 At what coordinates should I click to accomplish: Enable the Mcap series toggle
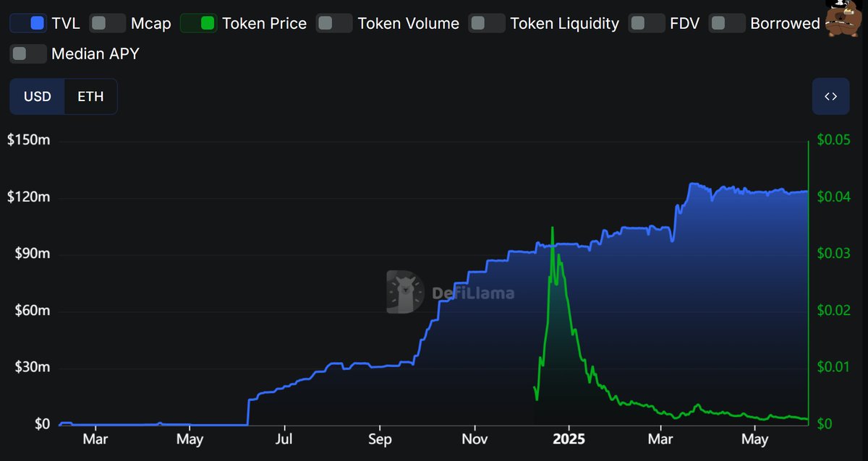tap(107, 23)
